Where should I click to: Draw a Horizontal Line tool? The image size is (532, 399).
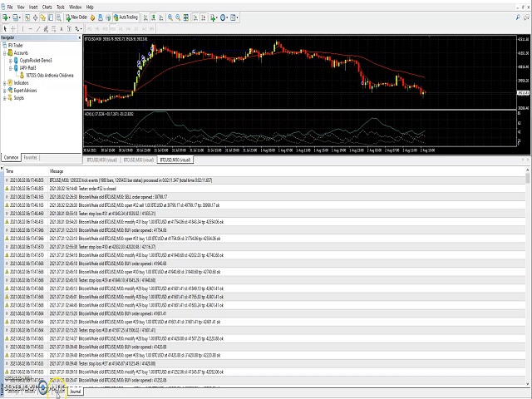point(31,29)
